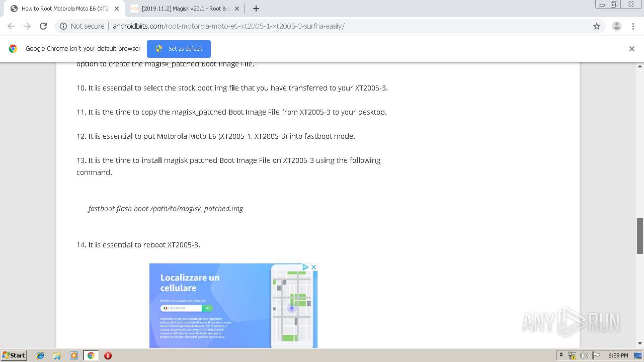644x362 pixels.
Task: Open the Chrome three-dot menu
Action: (633, 26)
